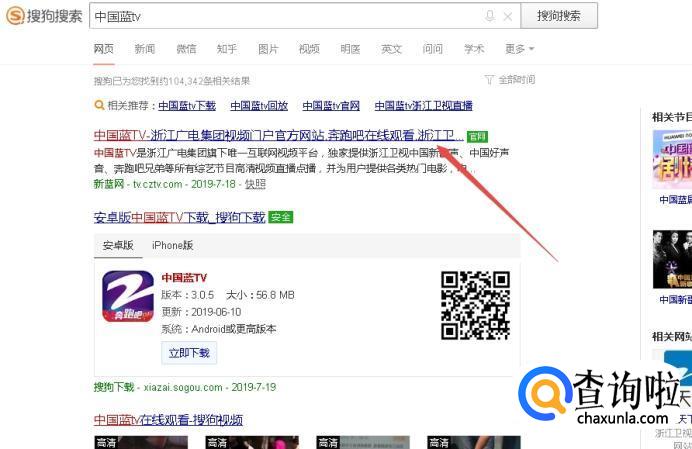The height and width of the screenshot is (449, 692).
Task: Open the 视频 tab
Action: [x=309, y=49]
